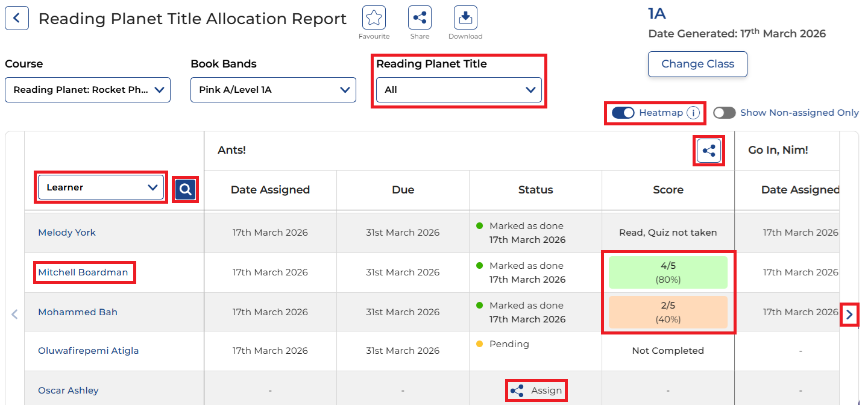Enable Show Non-assigned Only toggle
This screenshot has width=868, height=405.
coord(724,113)
